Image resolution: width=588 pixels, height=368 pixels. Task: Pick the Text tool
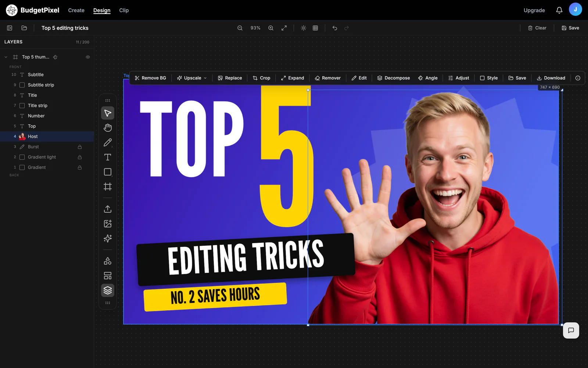tap(108, 157)
